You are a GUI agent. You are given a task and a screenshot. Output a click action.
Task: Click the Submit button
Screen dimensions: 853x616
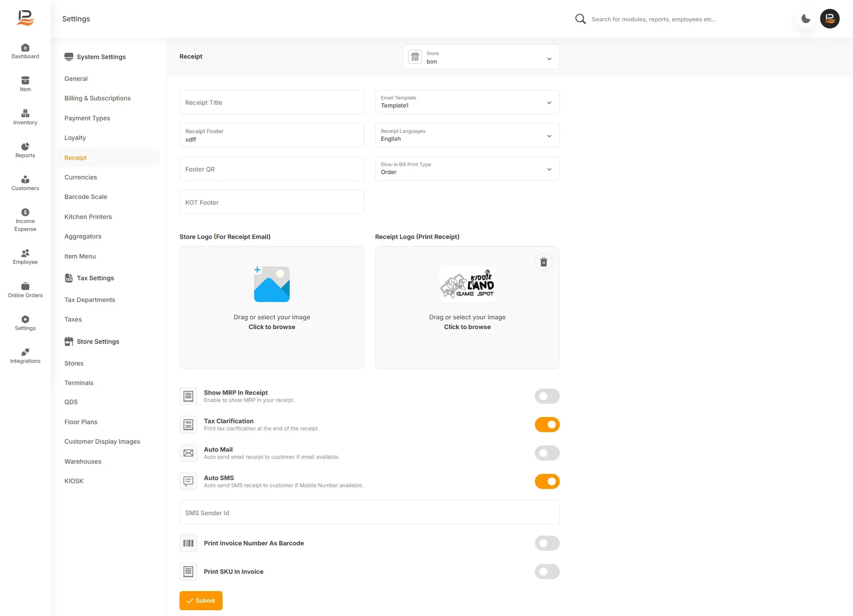[x=201, y=600]
